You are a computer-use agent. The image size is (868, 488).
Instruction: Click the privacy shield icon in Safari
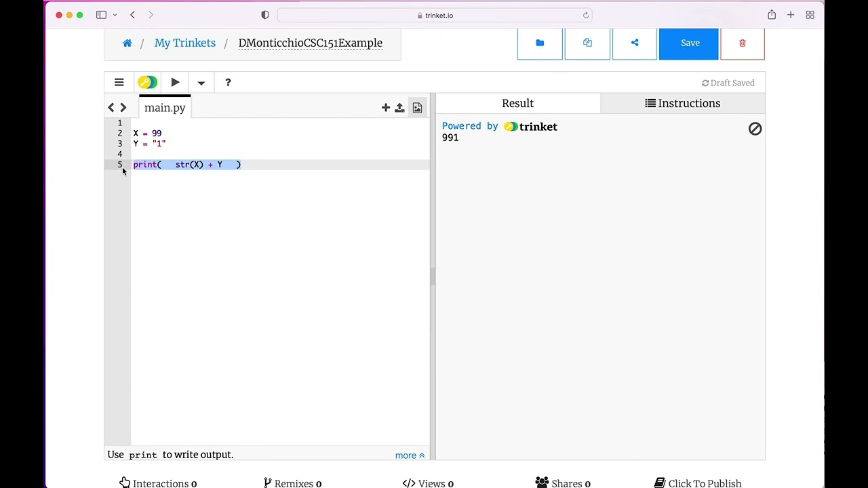265,15
